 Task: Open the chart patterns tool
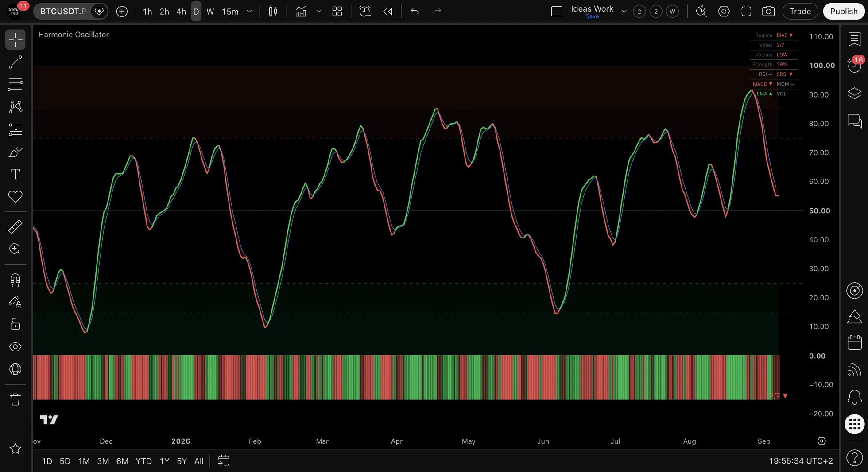pyautogui.click(x=15, y=106)
